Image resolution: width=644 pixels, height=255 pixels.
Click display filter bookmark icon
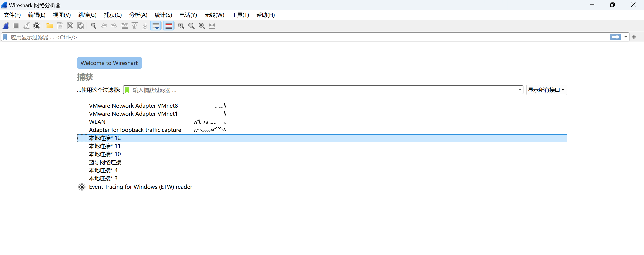[5, 37]
